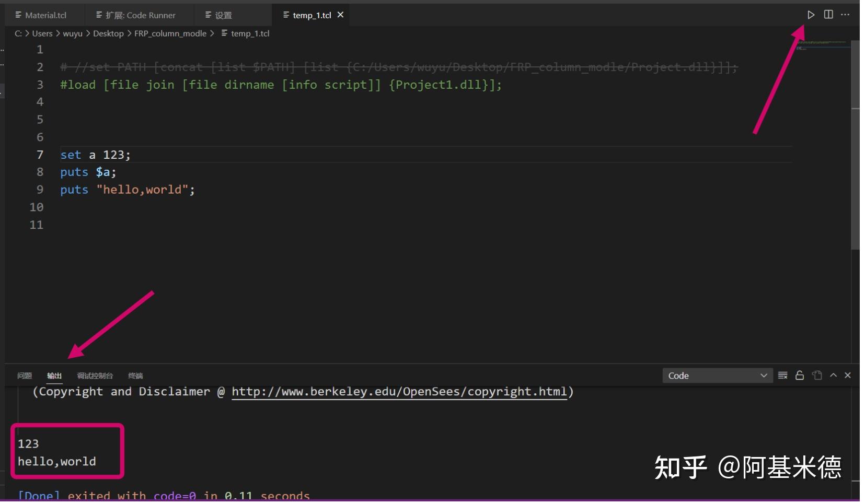Viewport: 865px width, 504px height.
Task: Close the temp_1.tcl editor tab
Action: coord(340,15)
